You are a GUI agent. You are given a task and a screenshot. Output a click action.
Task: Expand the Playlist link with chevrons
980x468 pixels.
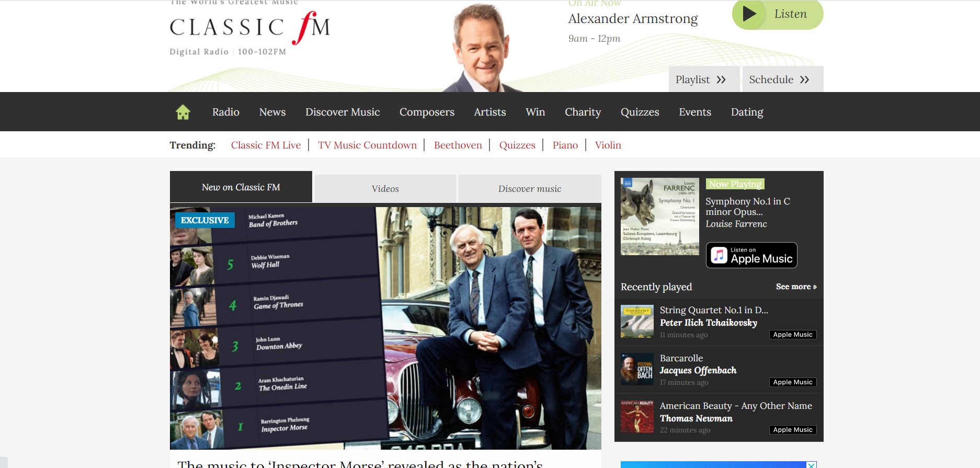[x=701, y=79]
